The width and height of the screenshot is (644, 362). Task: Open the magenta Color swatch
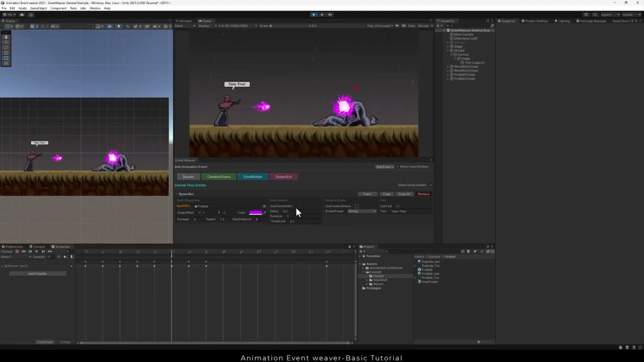tap(256, 213)
